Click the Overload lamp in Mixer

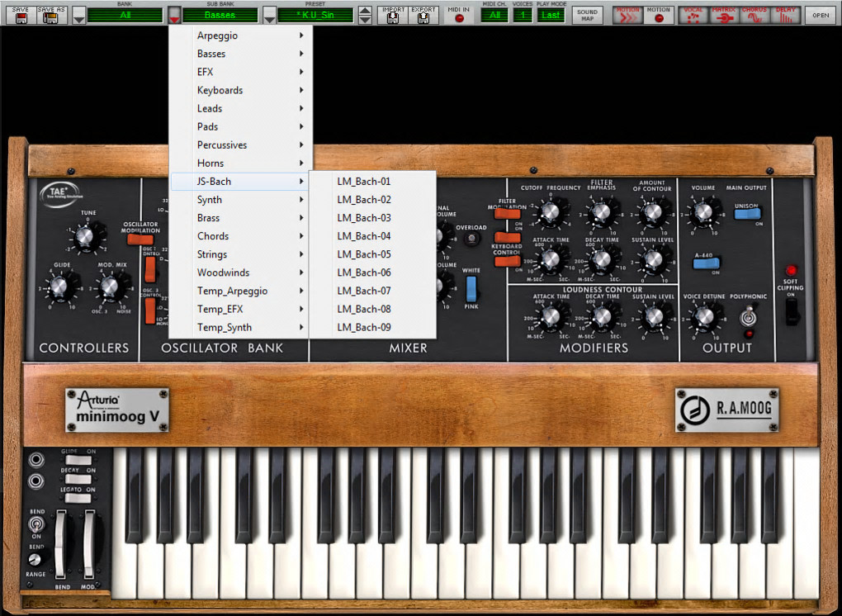point(471,239)
